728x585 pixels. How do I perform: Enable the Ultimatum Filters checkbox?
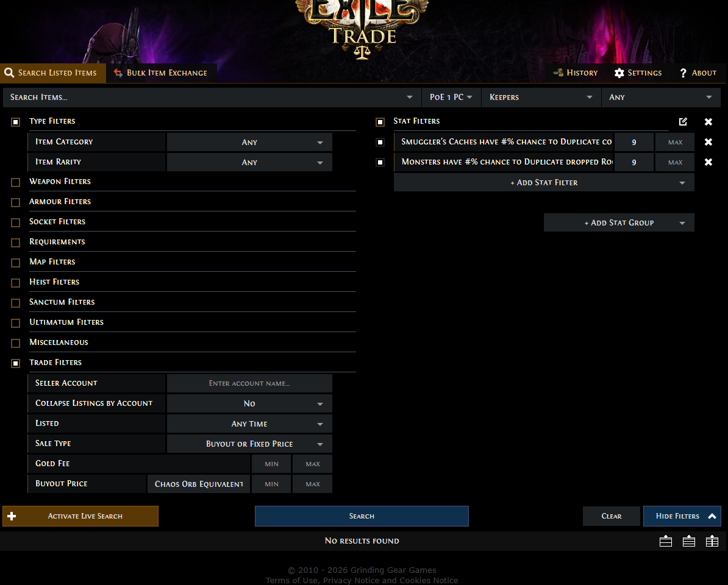pyautogui.click(x=16, y=323)
